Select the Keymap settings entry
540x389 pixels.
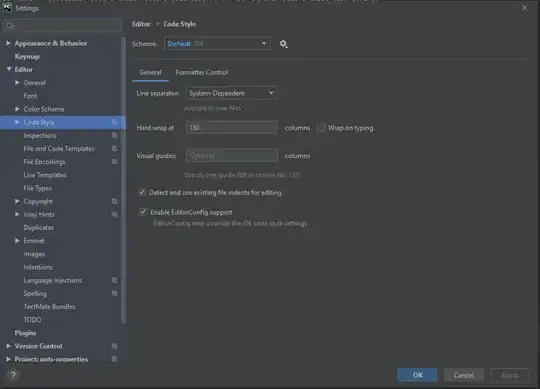(27, 56)
